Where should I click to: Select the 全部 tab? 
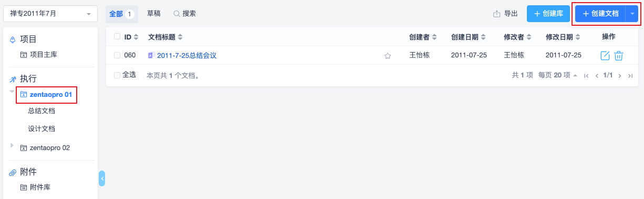pos(122,14)
